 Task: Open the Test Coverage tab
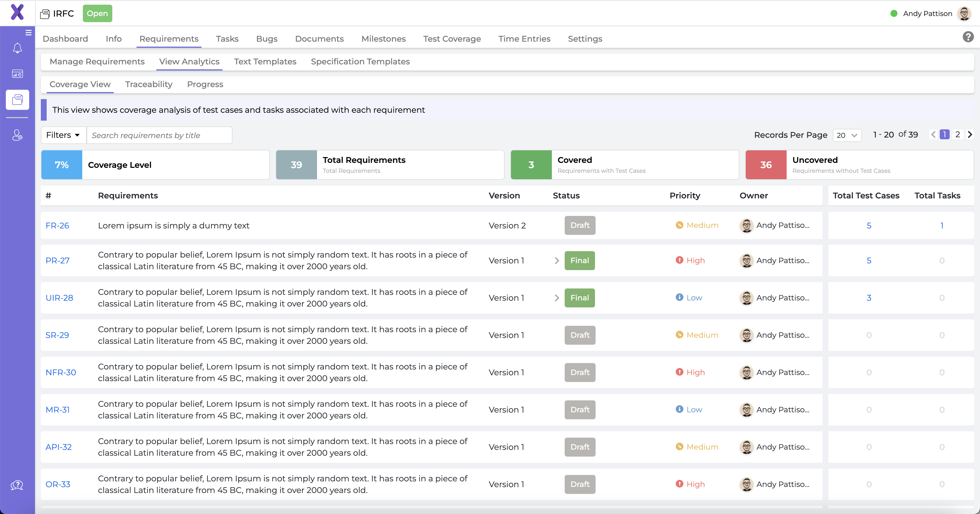[x=452, y=38]
